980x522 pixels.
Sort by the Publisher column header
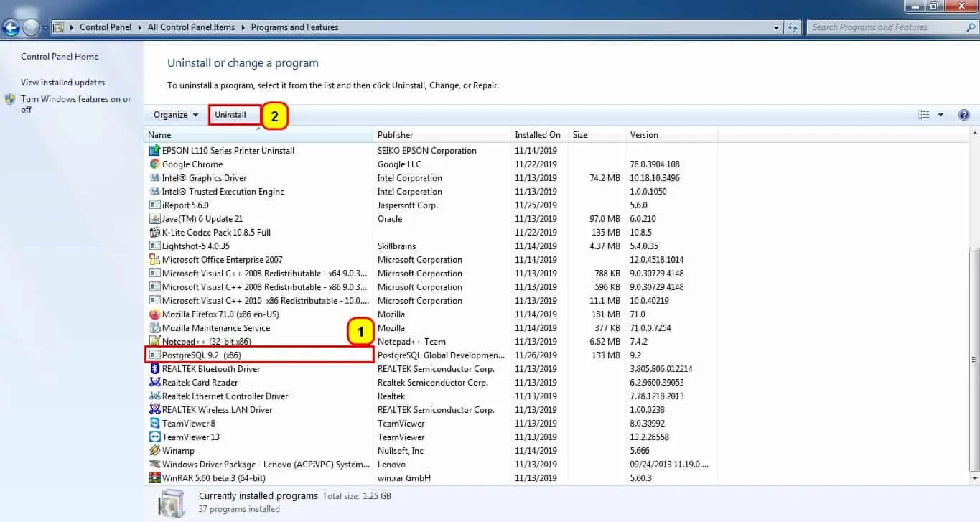442,135
